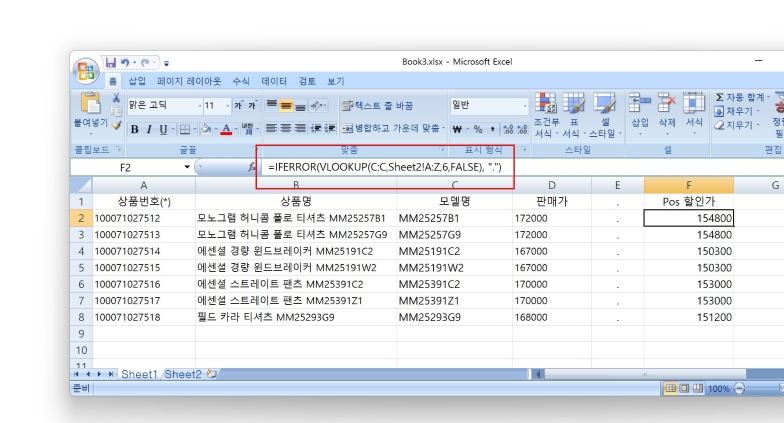This screenshot has width=784, height=423.
Task: Save the workbook with the floppy disk icon
Action: 111,62
